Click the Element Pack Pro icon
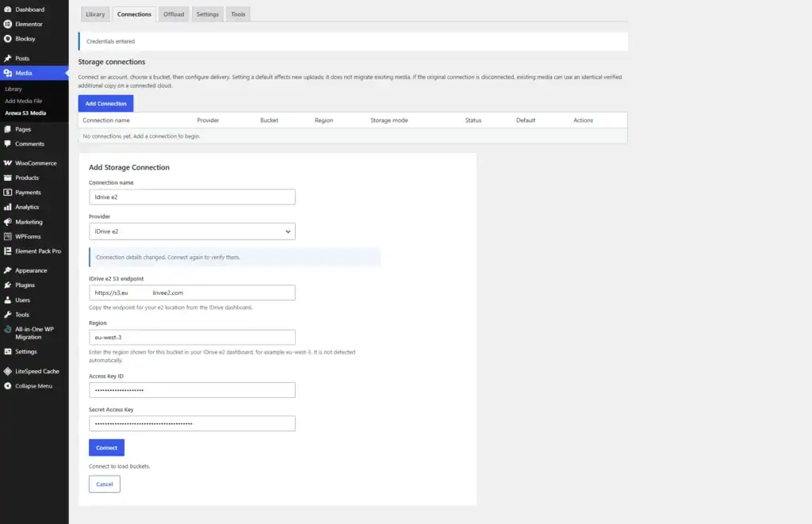812x524 pixels. [8, 251]
